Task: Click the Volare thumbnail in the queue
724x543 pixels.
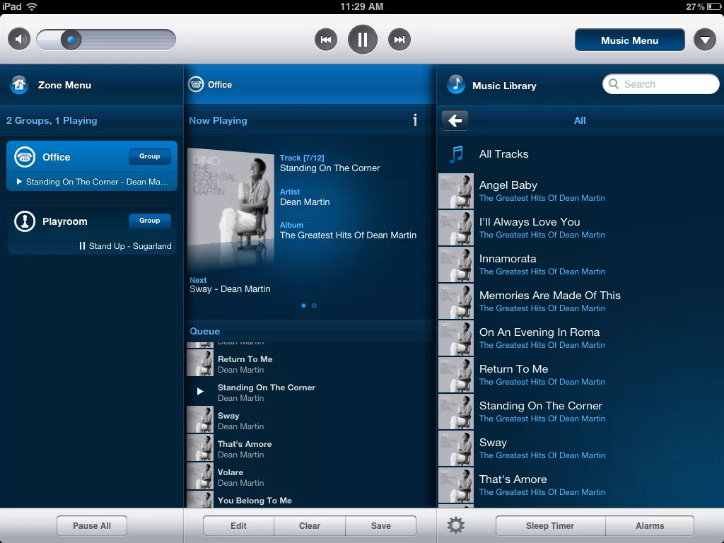Action: click(200, 476)
